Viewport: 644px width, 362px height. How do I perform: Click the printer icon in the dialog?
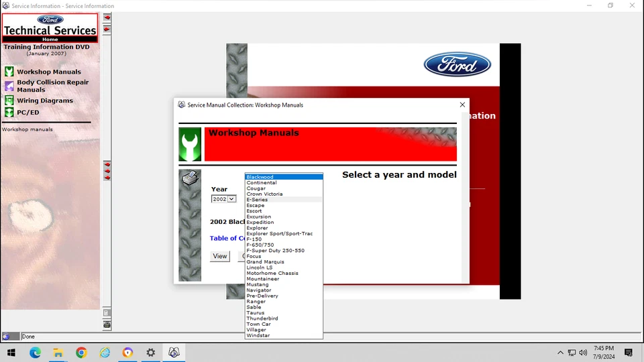pos(190,178)
